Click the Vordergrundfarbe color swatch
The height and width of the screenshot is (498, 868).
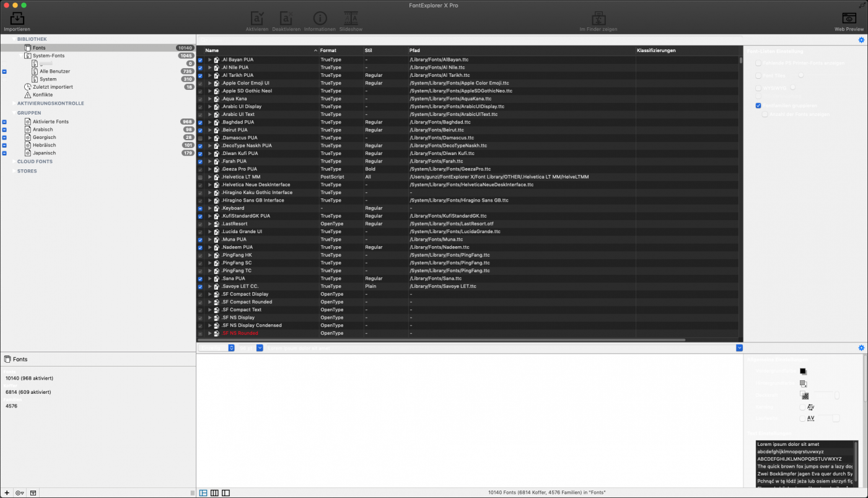803,371
